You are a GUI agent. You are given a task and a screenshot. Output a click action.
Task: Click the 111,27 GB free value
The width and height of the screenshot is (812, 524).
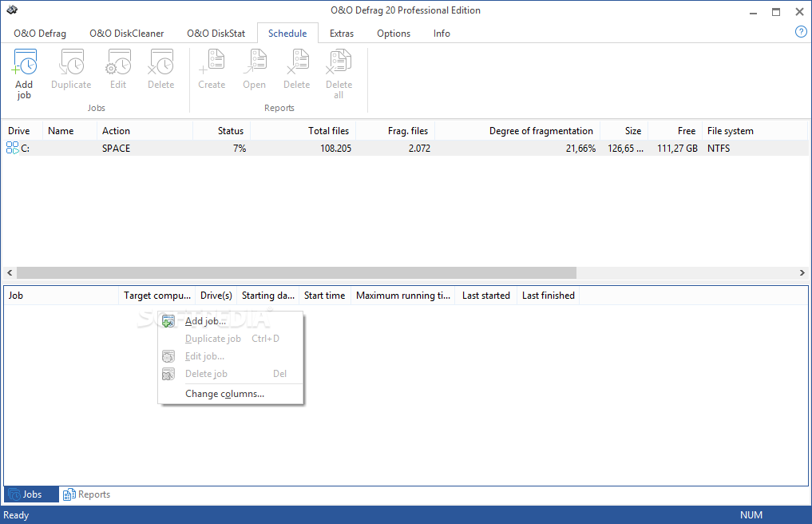[677, 149]
